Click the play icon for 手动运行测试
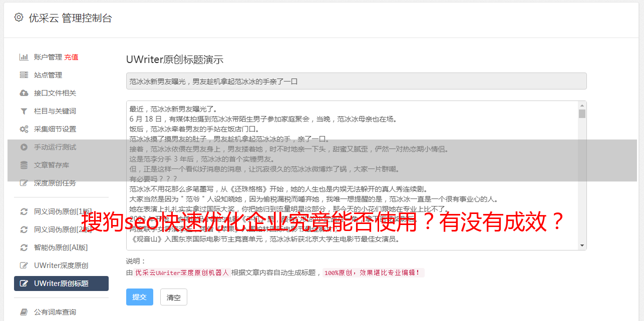 coord(24,147)
